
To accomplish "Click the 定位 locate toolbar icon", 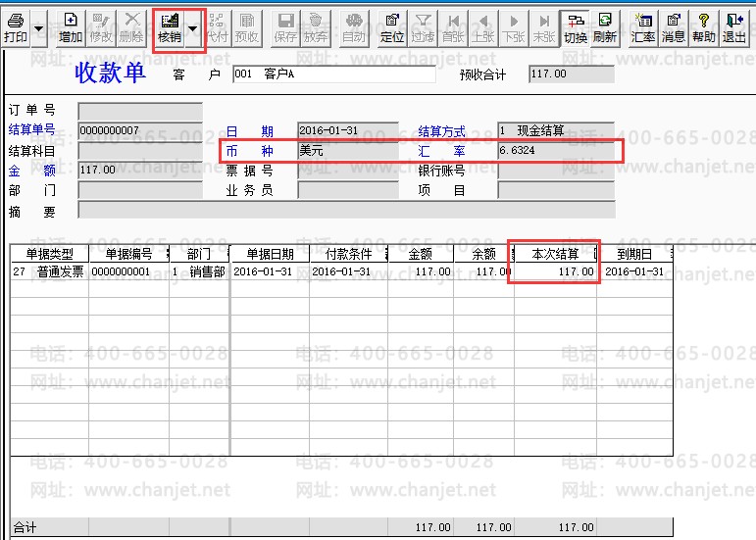I will [392, 28].
